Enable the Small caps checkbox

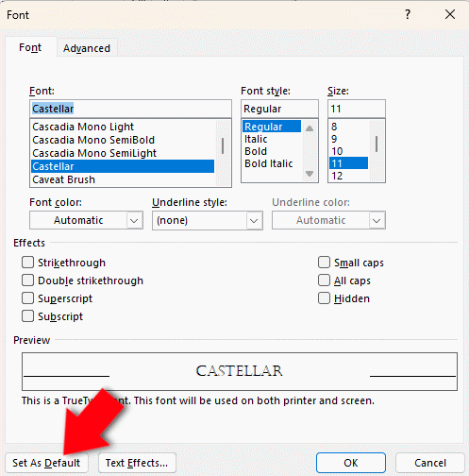click(x=324, y=263)
